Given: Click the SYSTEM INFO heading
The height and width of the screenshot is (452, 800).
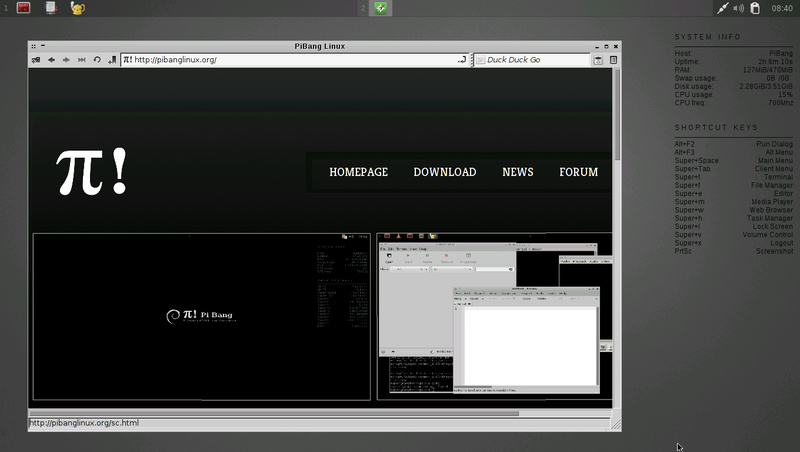Looking at the screenshot, I should tap(708, 37).
